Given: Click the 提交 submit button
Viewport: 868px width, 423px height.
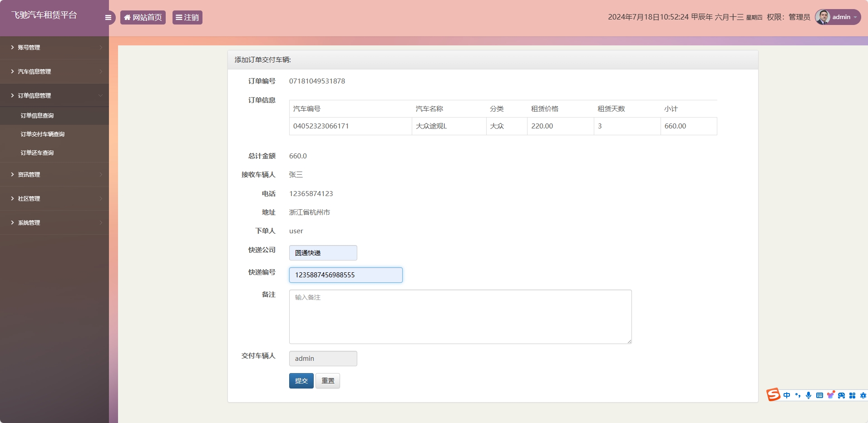Looking at the screenshot, I should [x=301, y=381].
